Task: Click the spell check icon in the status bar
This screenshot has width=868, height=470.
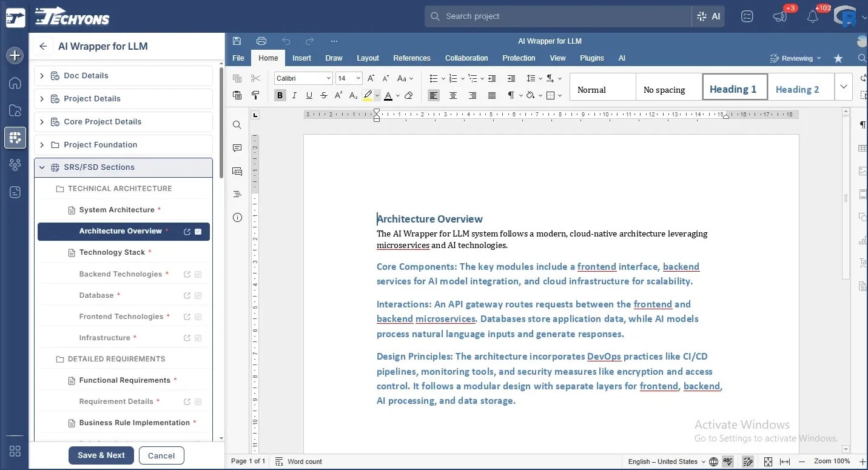Action: [x=728, y=462]
